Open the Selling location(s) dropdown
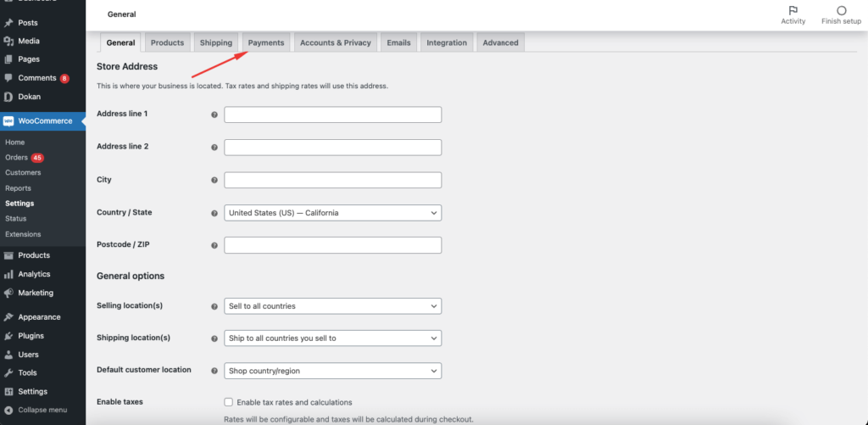This screenshot has height=425, width=868. tap(332, 306)
